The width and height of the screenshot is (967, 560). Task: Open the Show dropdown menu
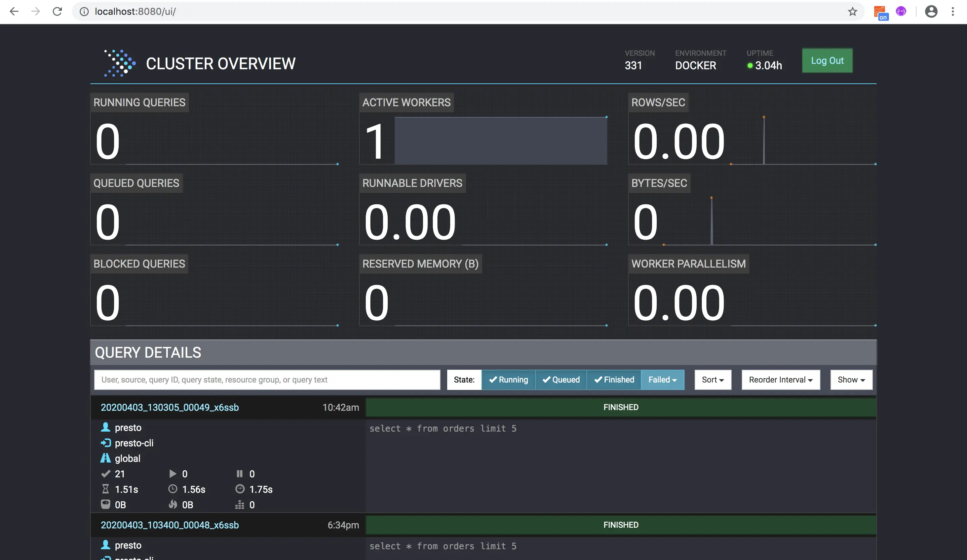[851, 380]
